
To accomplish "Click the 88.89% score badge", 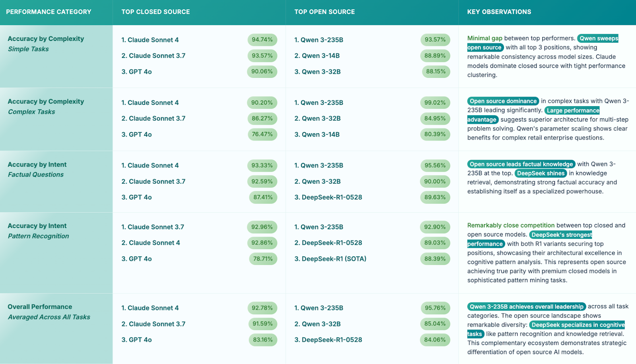I will click(x=435, y=56).
